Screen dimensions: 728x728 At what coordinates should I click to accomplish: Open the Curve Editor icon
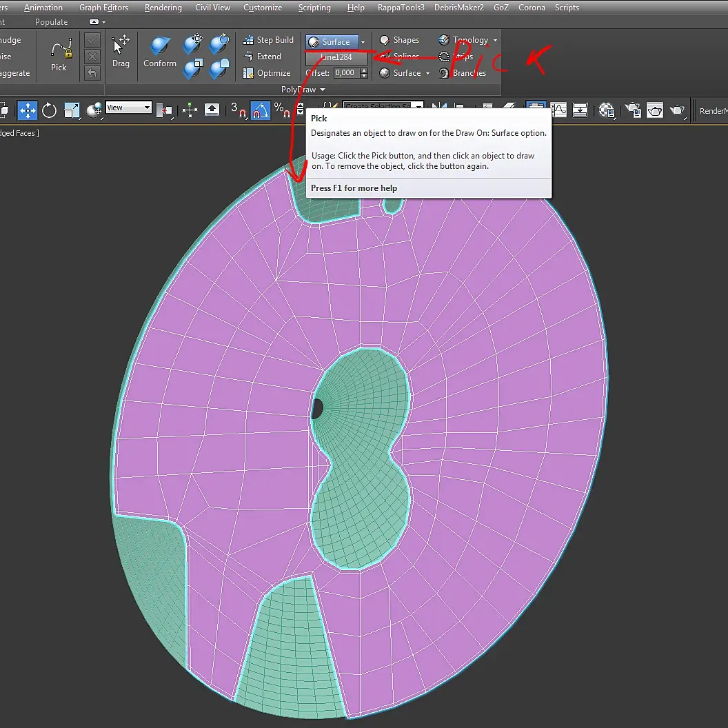click(558, 110)
